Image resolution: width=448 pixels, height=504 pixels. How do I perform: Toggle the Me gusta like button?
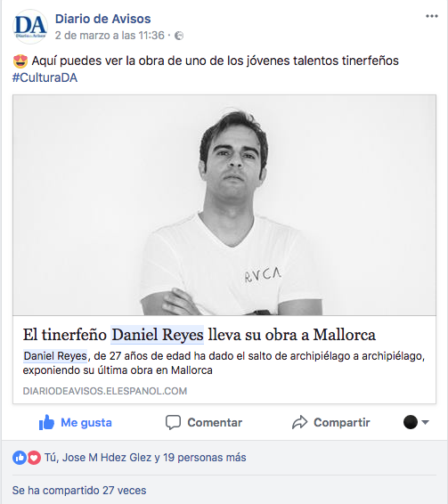[75, 422]
